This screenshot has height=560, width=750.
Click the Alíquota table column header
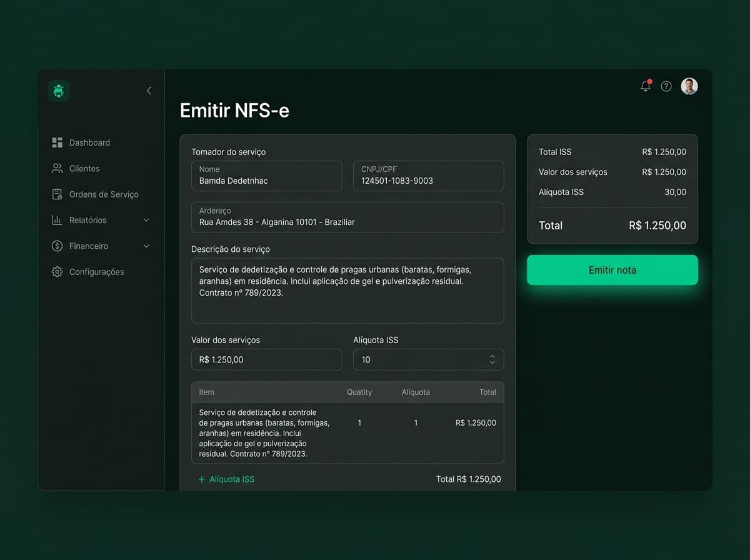[416, 392]
